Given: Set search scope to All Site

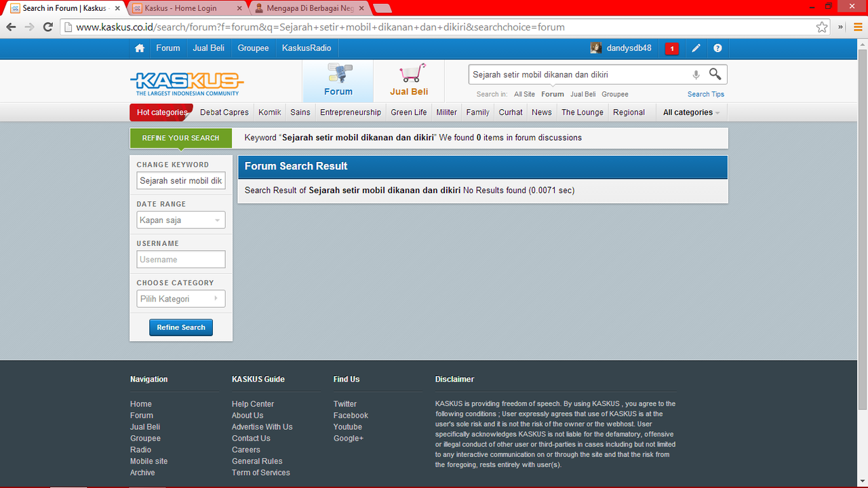Looking at the screenshot, I should coord(524,94).
